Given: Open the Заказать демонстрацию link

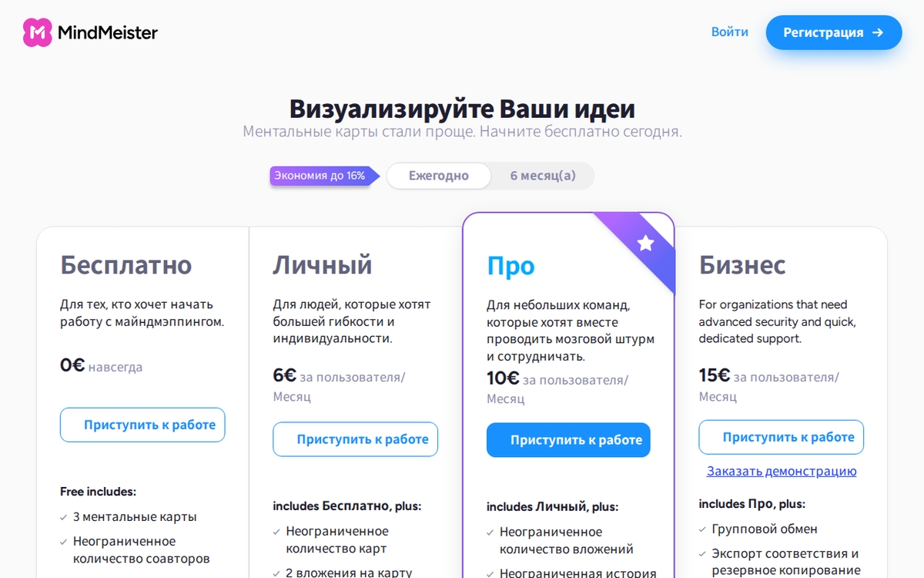Looking at the screenshot, I should pos(782,471).
